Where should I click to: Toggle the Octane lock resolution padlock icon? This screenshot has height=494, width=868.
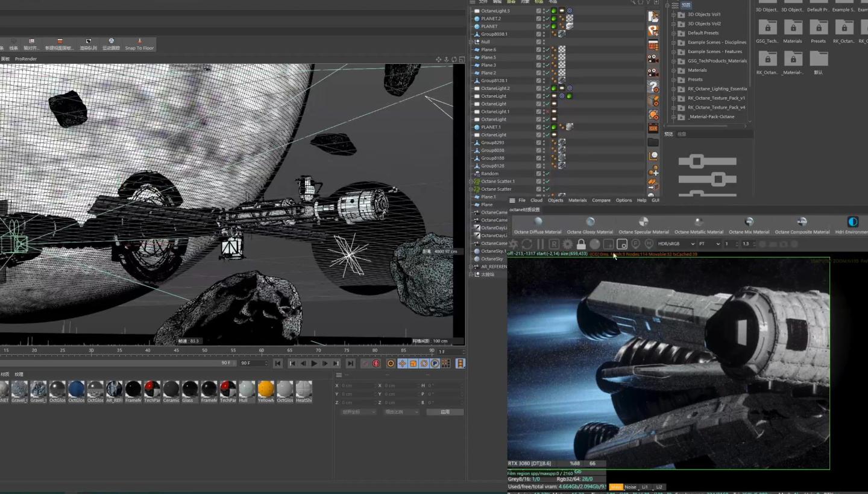581,244
